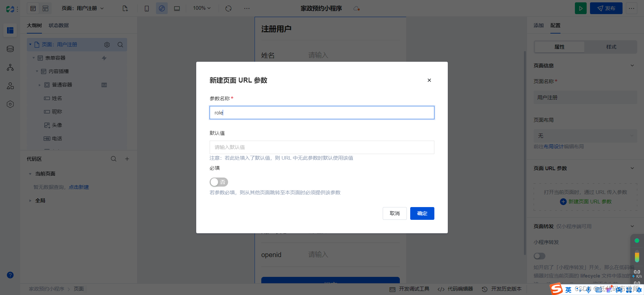The height and width of the screenshot is (295, 644).
Task: Open the data source sidebar icon
Action: coord(10,49)
